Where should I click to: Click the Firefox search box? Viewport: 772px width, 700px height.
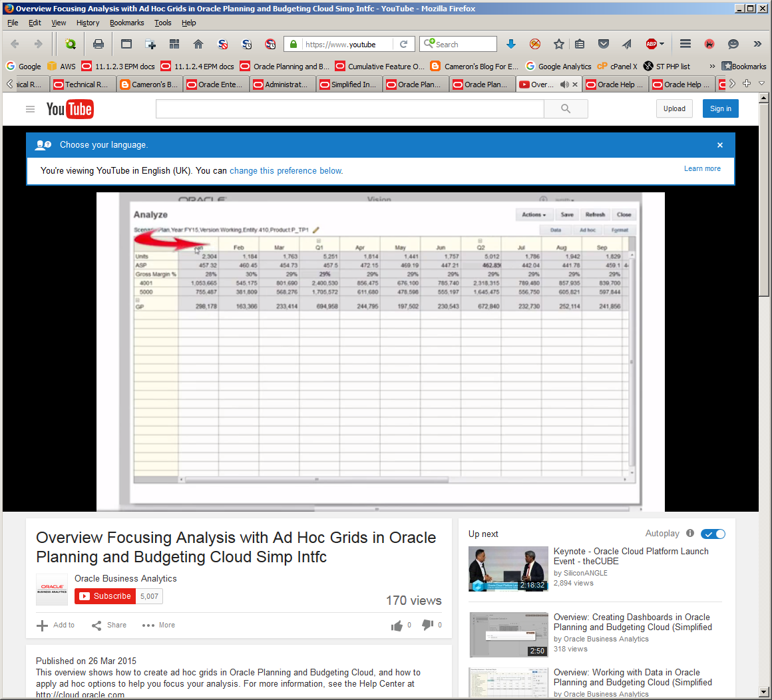pos(458,45)
